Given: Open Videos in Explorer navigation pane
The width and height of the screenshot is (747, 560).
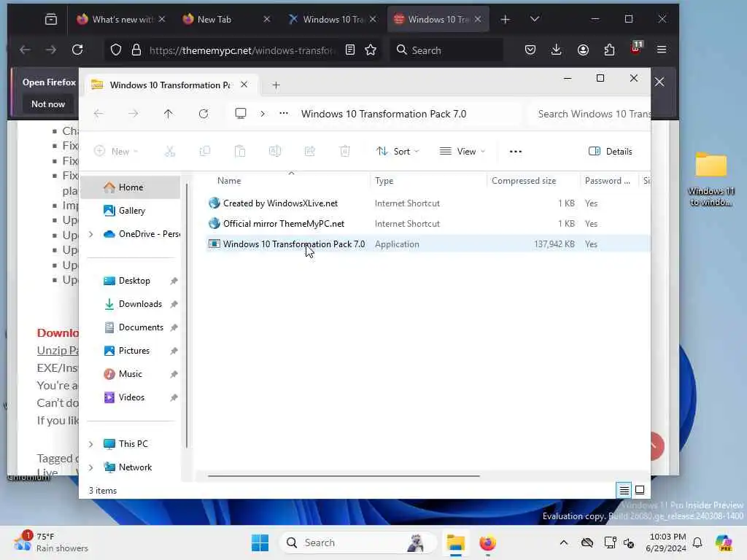Looking at the screenshot, I should point(130,397).
